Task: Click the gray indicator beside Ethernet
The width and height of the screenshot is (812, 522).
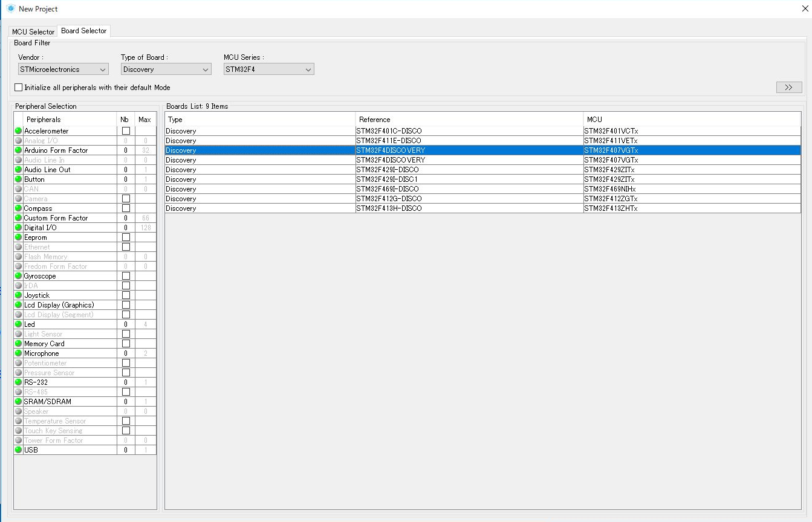Action: pyautogui.click(x=18, y=247)
